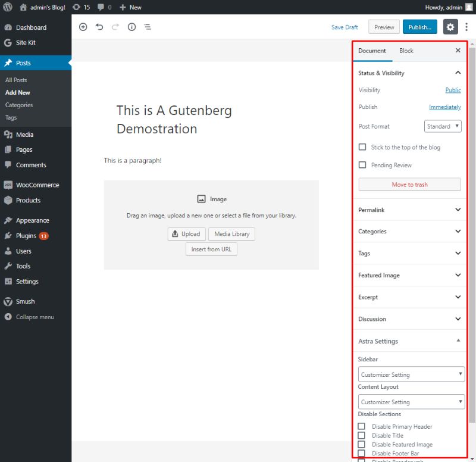The image size is (476, 462).
Task: Click the admin avatar next to Howdy
Action: coord(469,7)
